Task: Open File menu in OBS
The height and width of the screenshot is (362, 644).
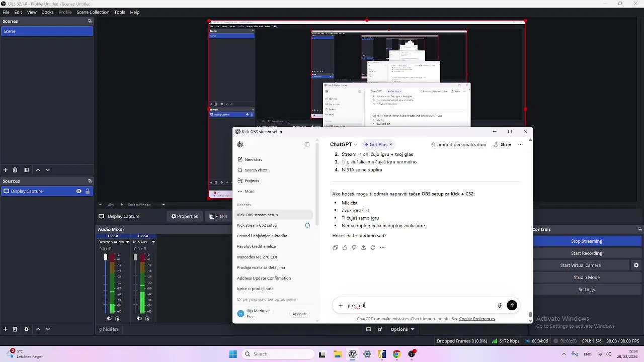Action: tap(6, 12)
